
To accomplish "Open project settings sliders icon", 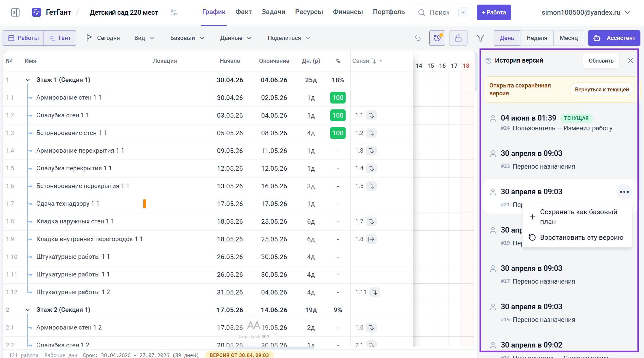I will click(x=174, y=12).
